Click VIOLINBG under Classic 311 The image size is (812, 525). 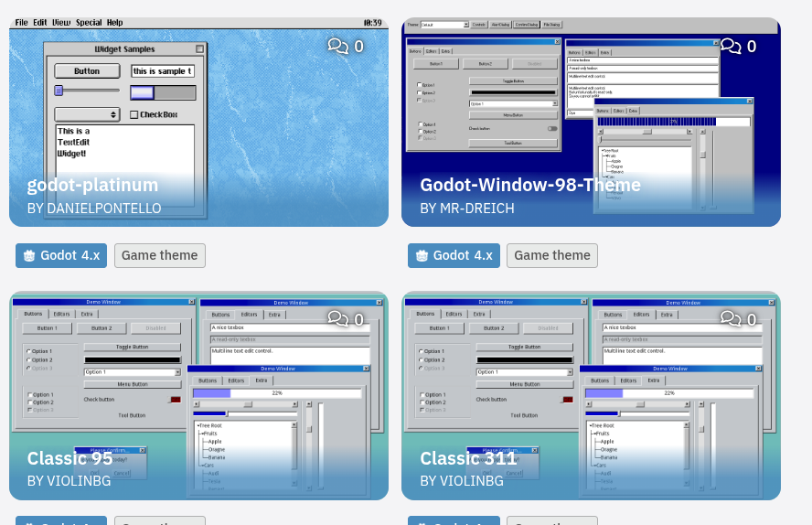pos(471,481)
